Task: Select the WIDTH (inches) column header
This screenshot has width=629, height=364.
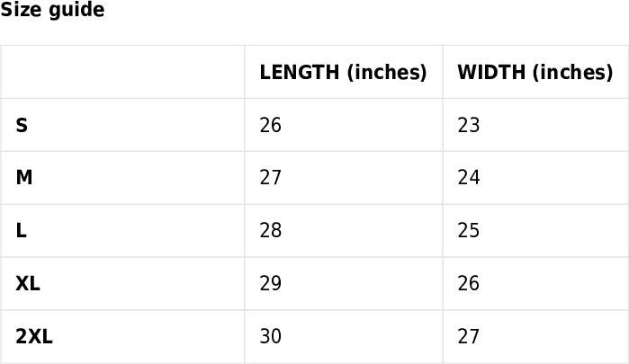Action: click(x=535, y=72)
